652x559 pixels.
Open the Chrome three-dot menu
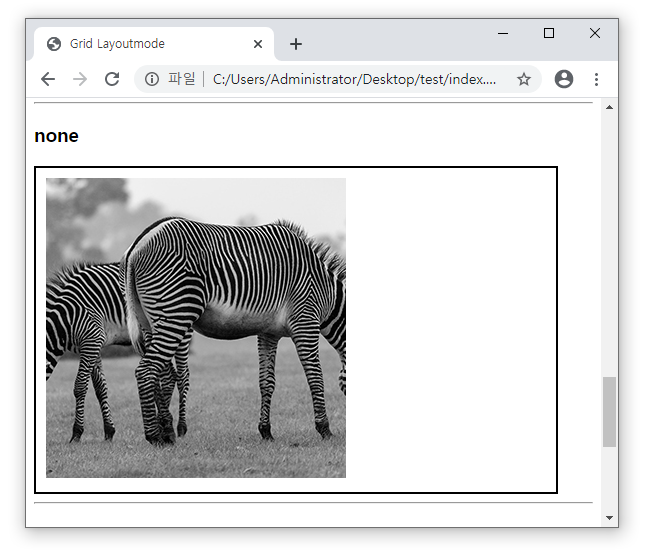[x=596, y=79]
